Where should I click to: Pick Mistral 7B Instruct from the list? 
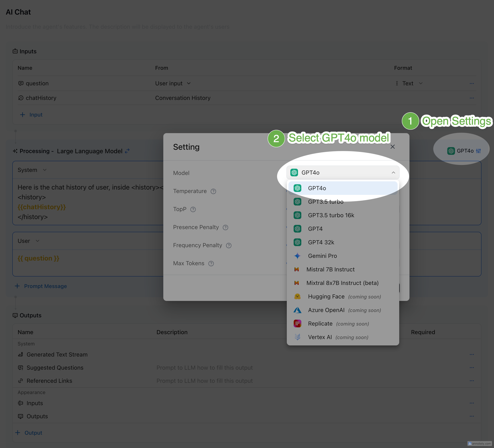(x=330, y=270)
